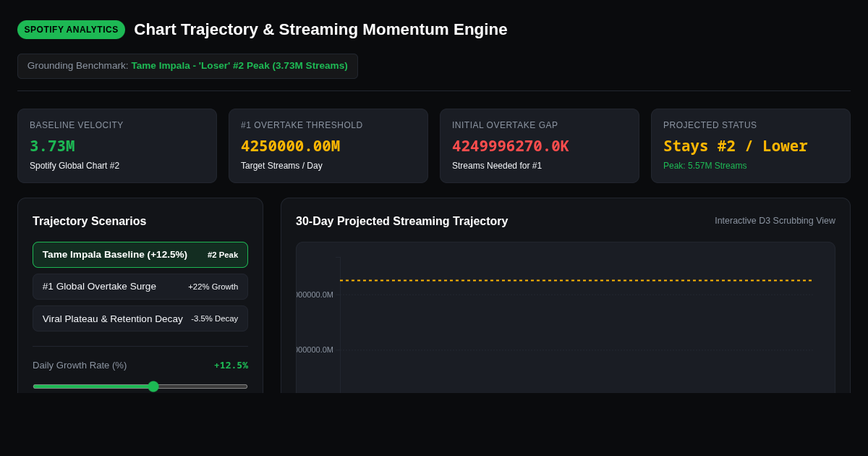This screenshot has height=456, width=868.
Task: Click the Chart Trajectory & Streaming Momentum Engine title
Action: (320, 30)
